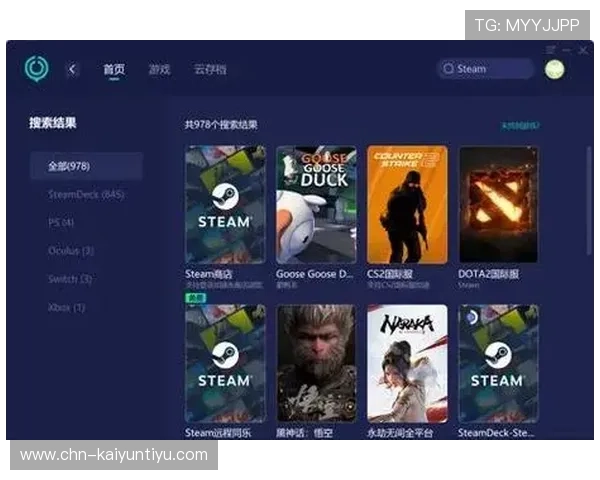Click the Goose Goose D... title

[315, 274]
